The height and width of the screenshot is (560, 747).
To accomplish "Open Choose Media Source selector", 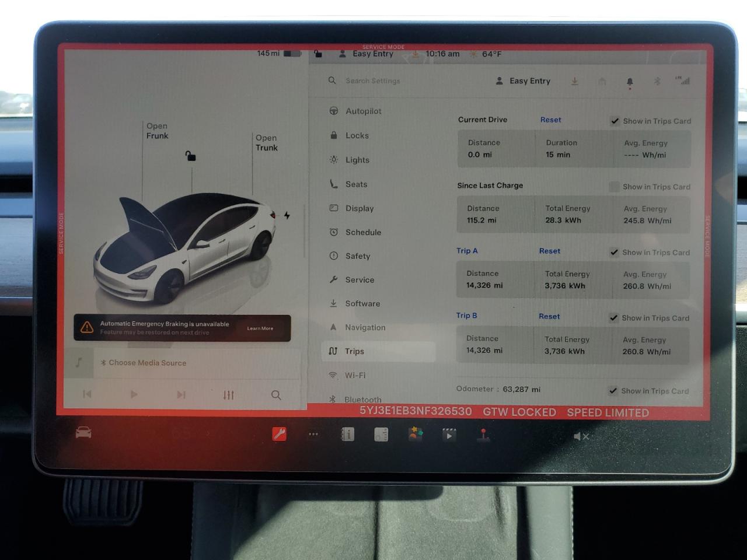I will [147, 363].
